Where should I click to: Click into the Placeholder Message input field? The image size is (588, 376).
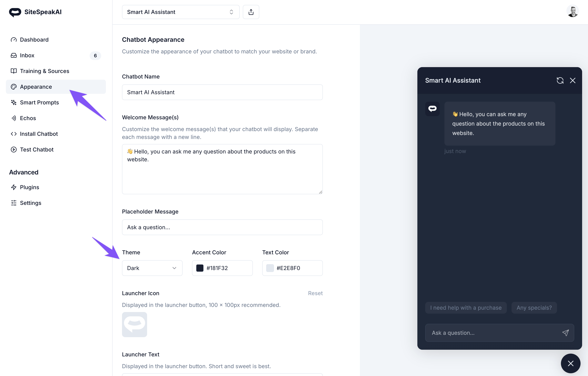coord(222,227)
